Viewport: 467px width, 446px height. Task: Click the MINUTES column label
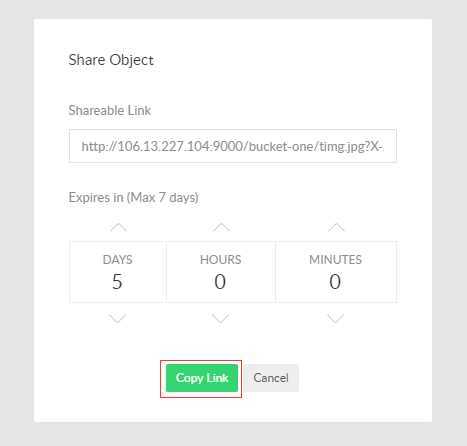335,260
